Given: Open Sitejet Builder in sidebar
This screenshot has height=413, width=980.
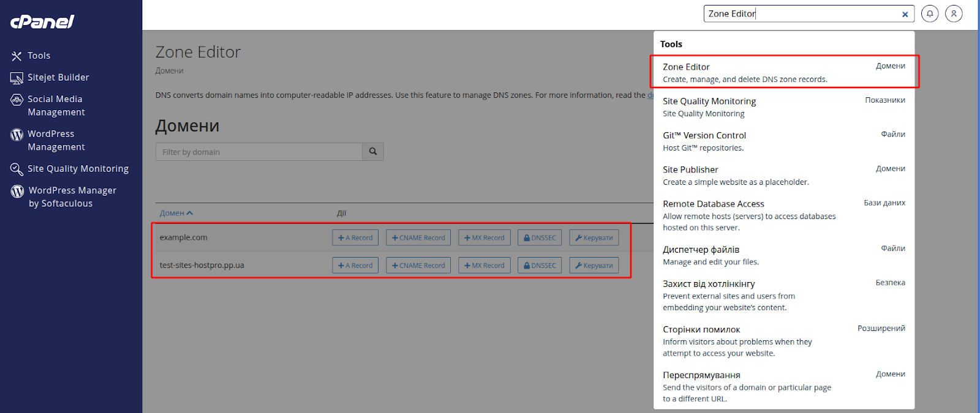Looking at the screenshot, I should [58, 78].
